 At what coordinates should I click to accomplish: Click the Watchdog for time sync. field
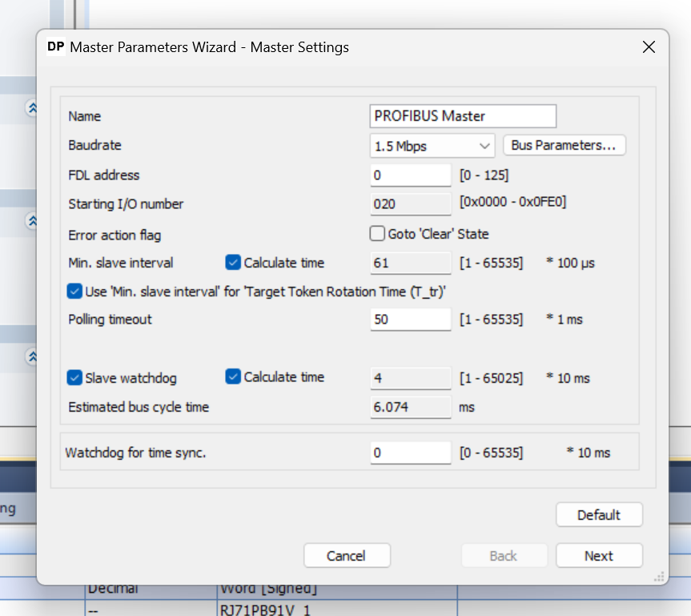(x=410, y=453)
